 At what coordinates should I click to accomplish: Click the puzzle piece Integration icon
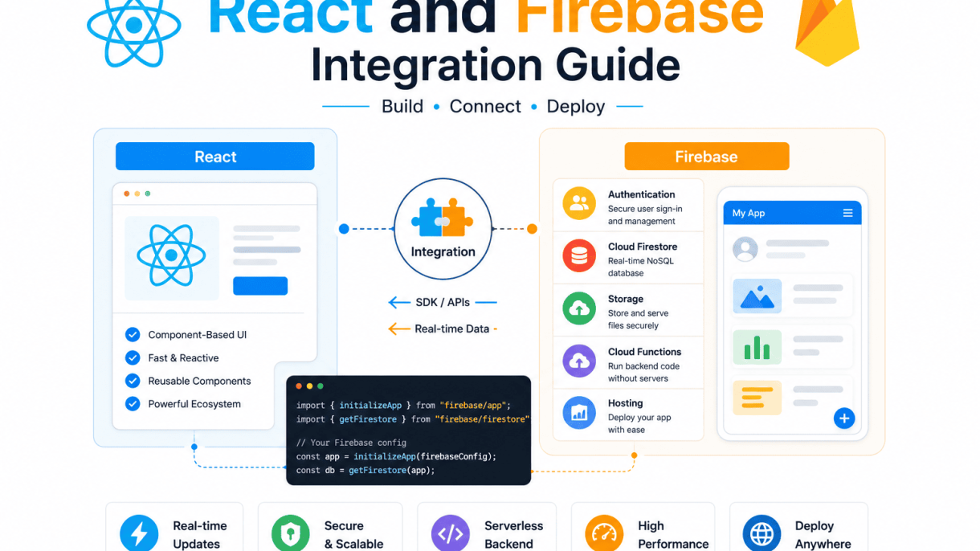pos(443,218)
